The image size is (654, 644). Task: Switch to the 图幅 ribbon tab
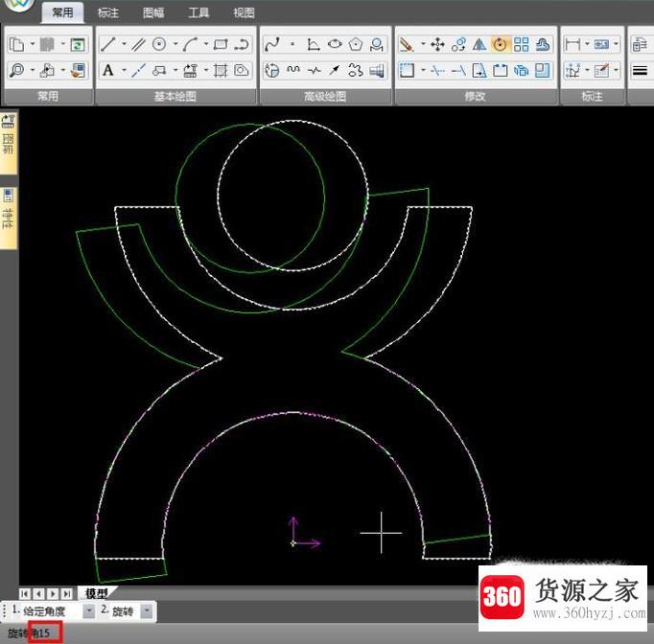pos(153,12)
